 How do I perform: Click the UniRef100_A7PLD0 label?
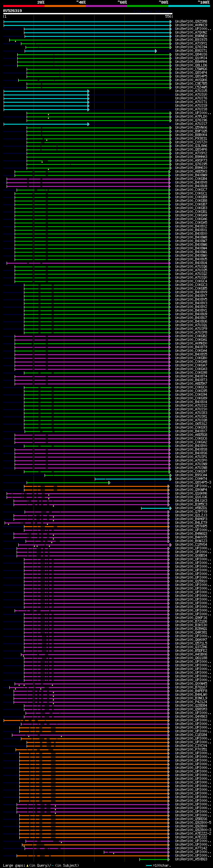191,117
